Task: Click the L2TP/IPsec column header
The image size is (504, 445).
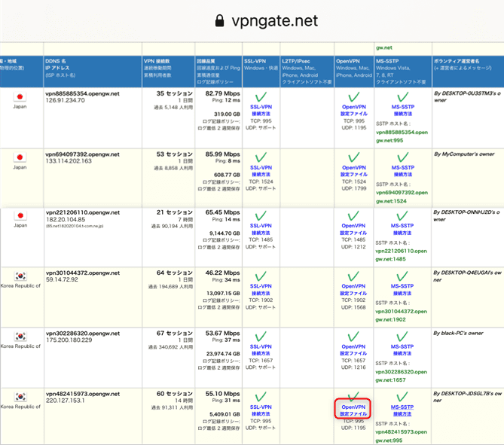Action: tap(307, 72)
